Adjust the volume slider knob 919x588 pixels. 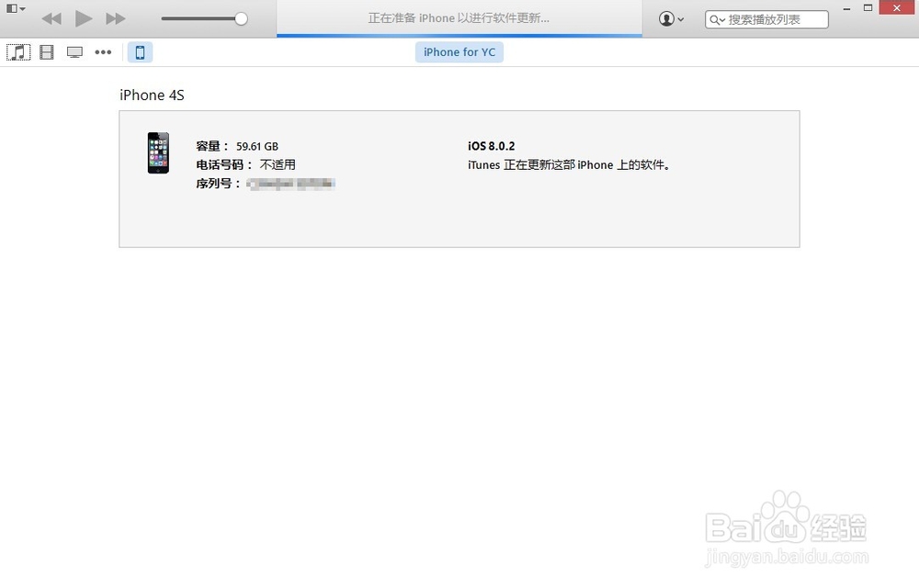click(241, 18)
